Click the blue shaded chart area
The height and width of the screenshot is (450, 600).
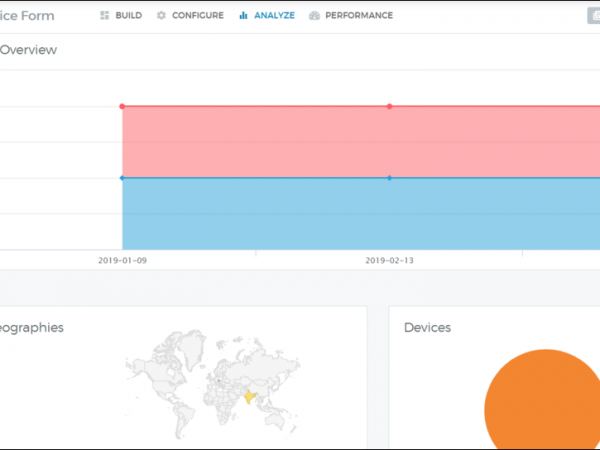point(300,214)
